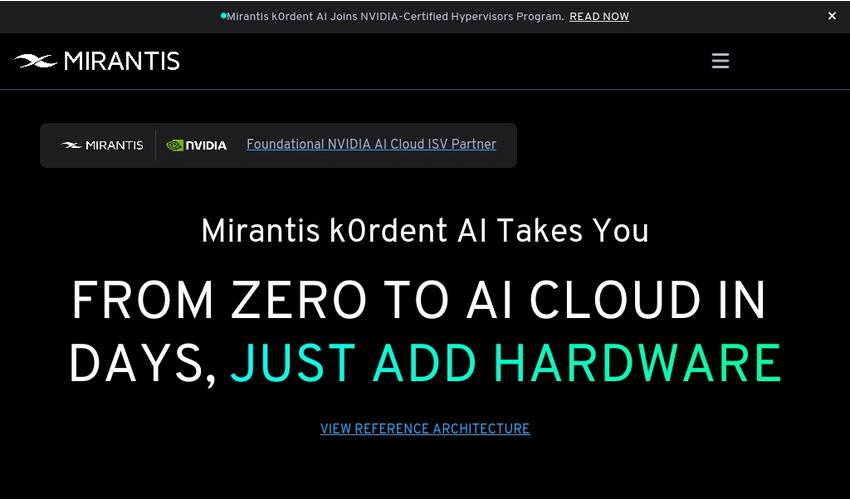Image resolution: width=850 pixels, height=500 pixels.
Task: Click the green dot in the announcement banner
Action: [223, 16]
